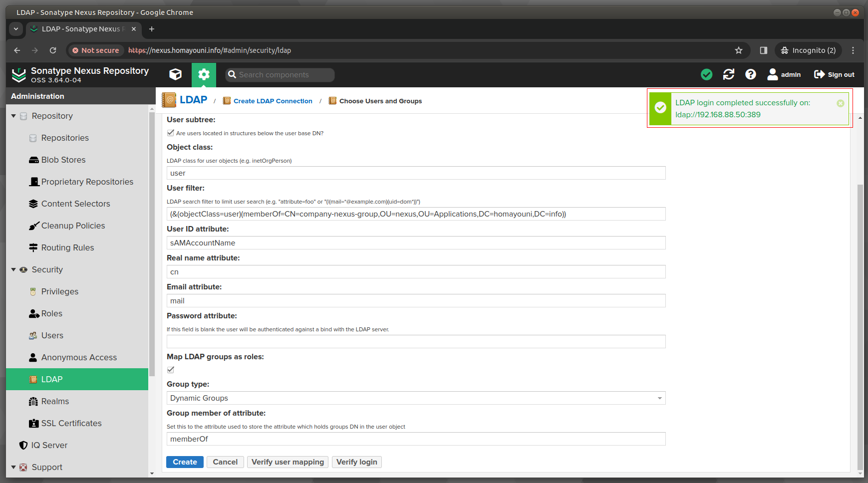Open the help question mark icon
Image resolution: width=868 pixels, height=483 pixels.
tap(751, 75)
